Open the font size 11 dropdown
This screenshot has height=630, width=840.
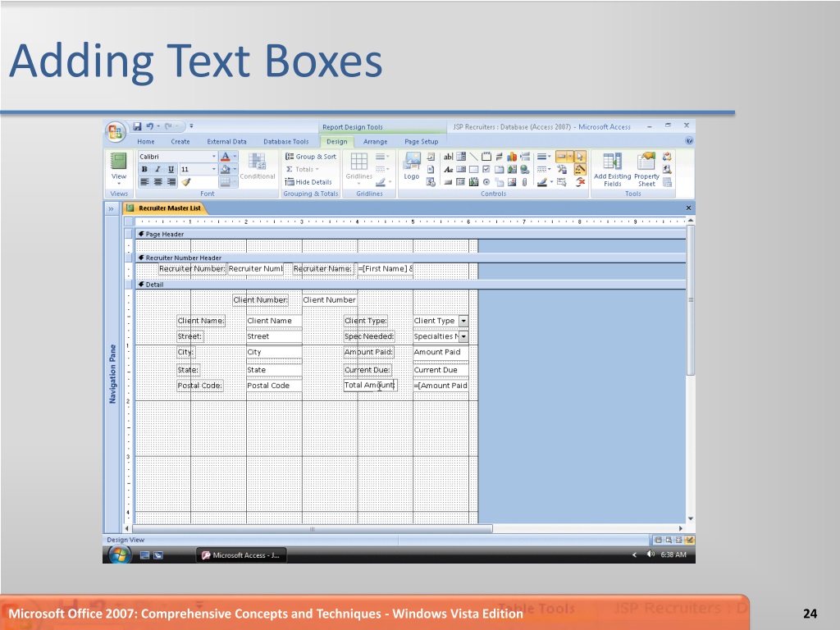point(214,169)
